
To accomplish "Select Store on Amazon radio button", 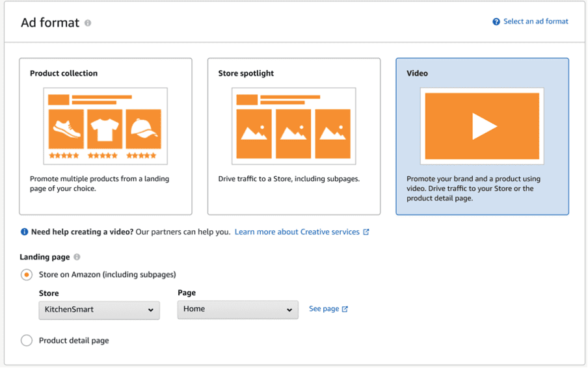I will pyautogui.click(x=27, y=275).
